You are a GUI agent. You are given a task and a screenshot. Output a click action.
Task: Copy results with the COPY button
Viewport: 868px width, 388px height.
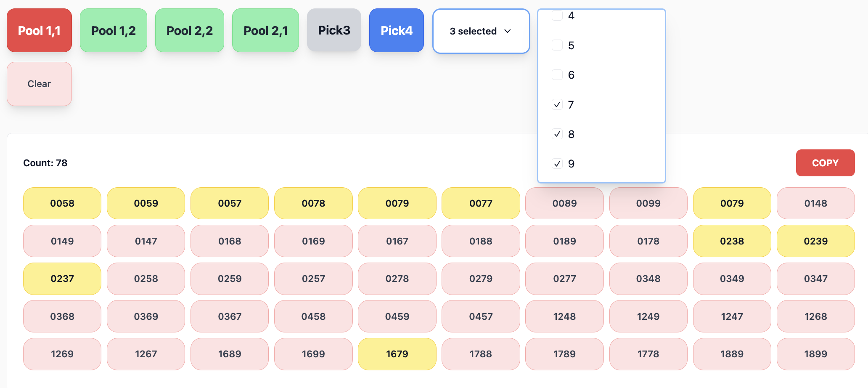[825, 163]
